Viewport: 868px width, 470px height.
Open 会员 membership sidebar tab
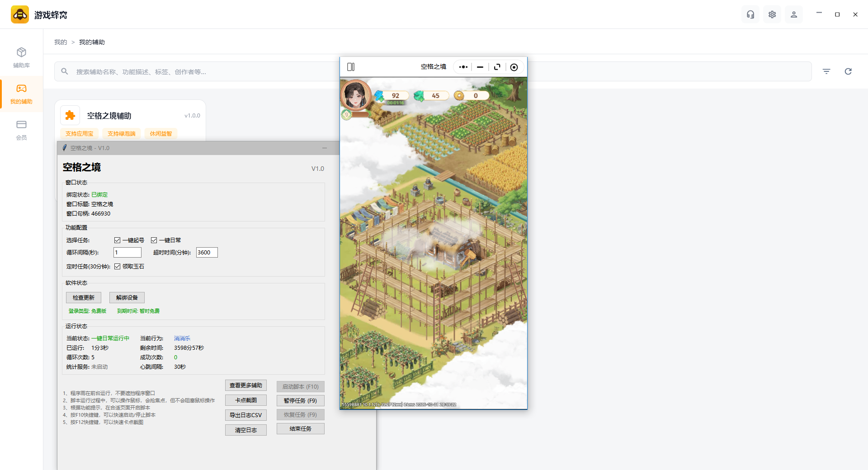point(21,130)
